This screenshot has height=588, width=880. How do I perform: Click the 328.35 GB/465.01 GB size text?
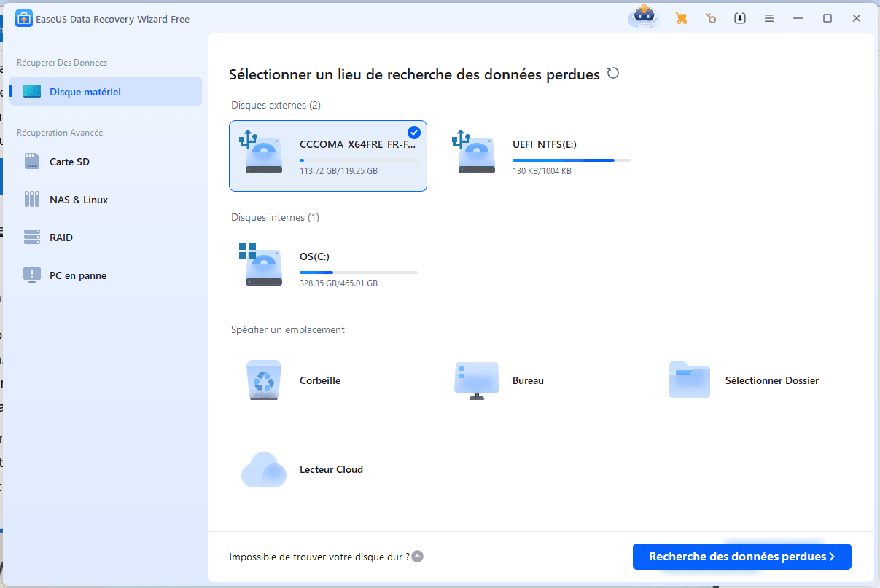tap(338, 283)
